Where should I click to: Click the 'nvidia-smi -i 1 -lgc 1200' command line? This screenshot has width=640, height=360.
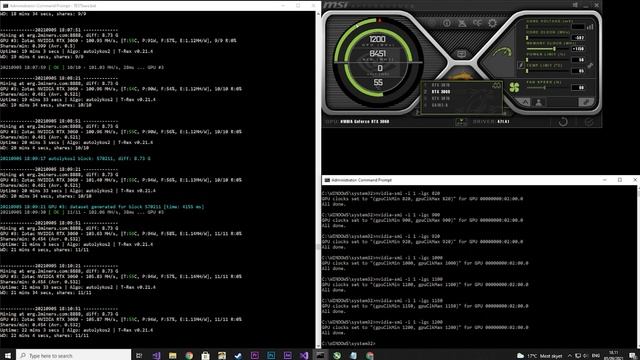click(x=382, y=322)
